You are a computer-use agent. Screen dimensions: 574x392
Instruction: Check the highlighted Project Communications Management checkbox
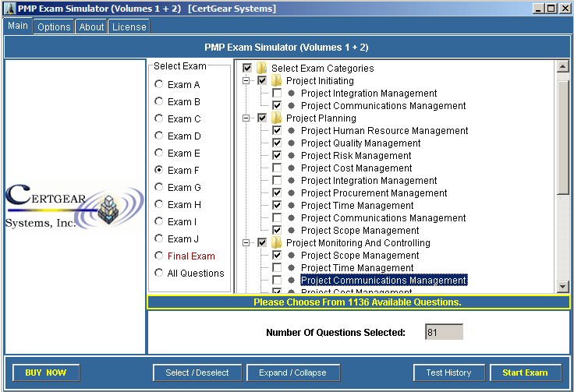pyautogui.click(x=277, y=280)
